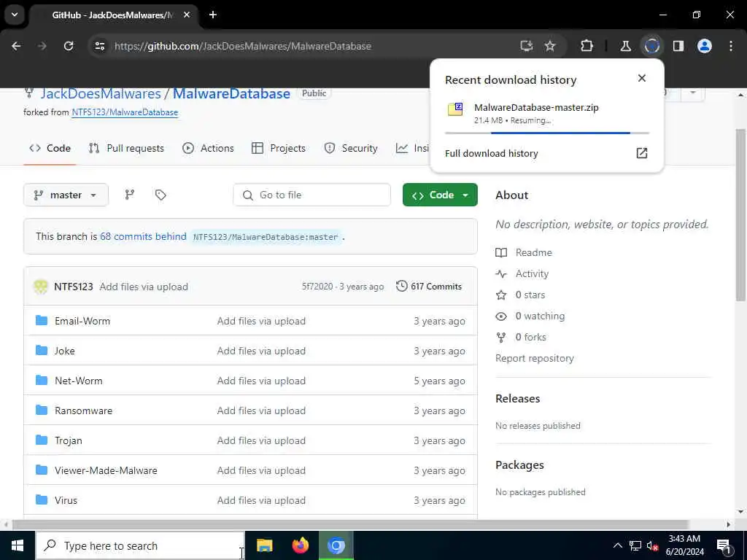Reload the GitHub page
This screenshot has width=747, height=560.
click(69, 46)
